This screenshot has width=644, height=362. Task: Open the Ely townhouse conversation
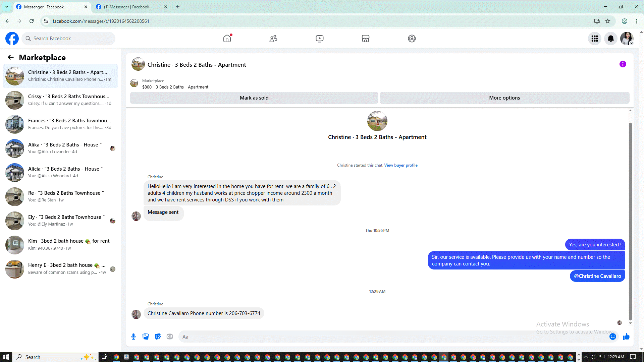(60, 221)
